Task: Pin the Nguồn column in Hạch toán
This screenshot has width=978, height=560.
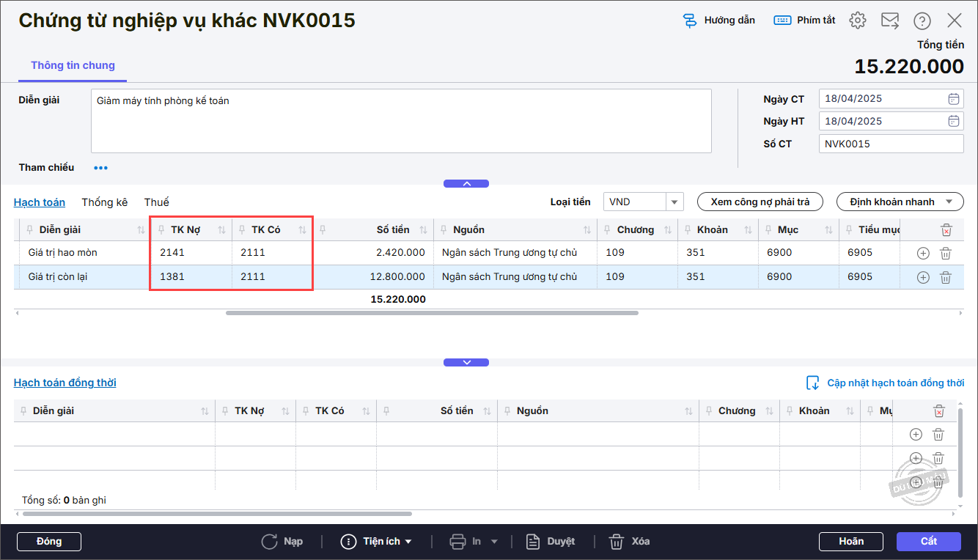Action: coord(444,230)
